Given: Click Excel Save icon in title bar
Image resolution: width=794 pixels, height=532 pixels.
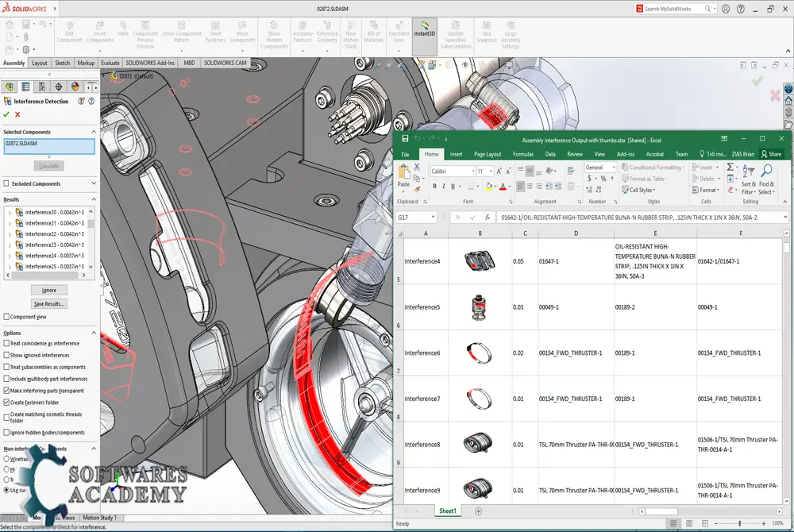Looking at the screenshot, I should [405, 139].
